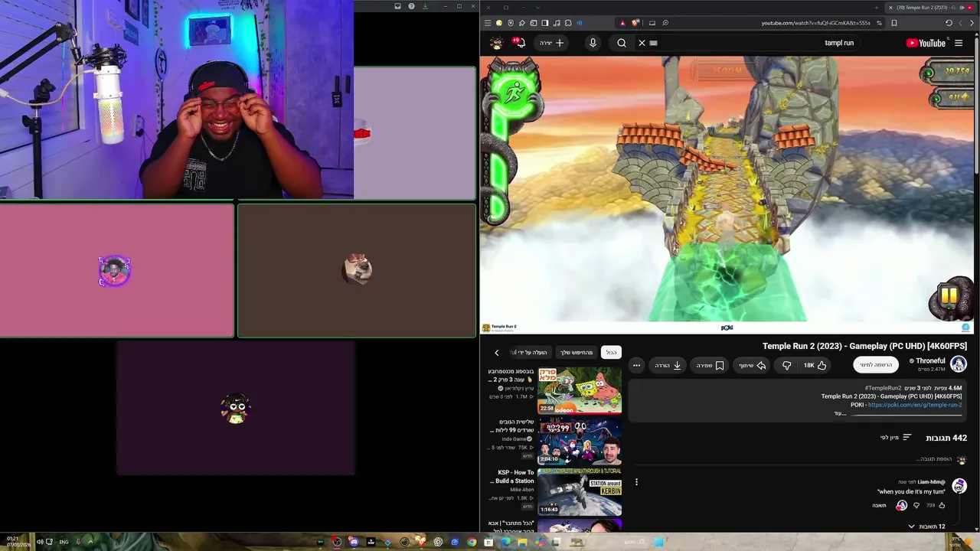
Task: Like Liam-h8m's comment with 739 likes
Action: (941, 505)
